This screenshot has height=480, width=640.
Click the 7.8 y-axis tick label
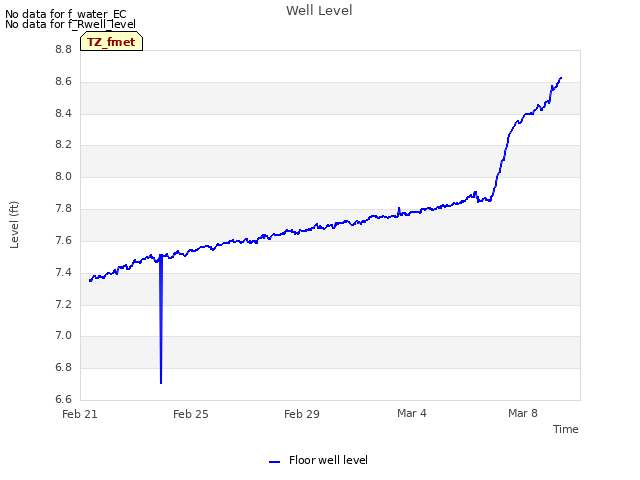[x=63, y=209]
